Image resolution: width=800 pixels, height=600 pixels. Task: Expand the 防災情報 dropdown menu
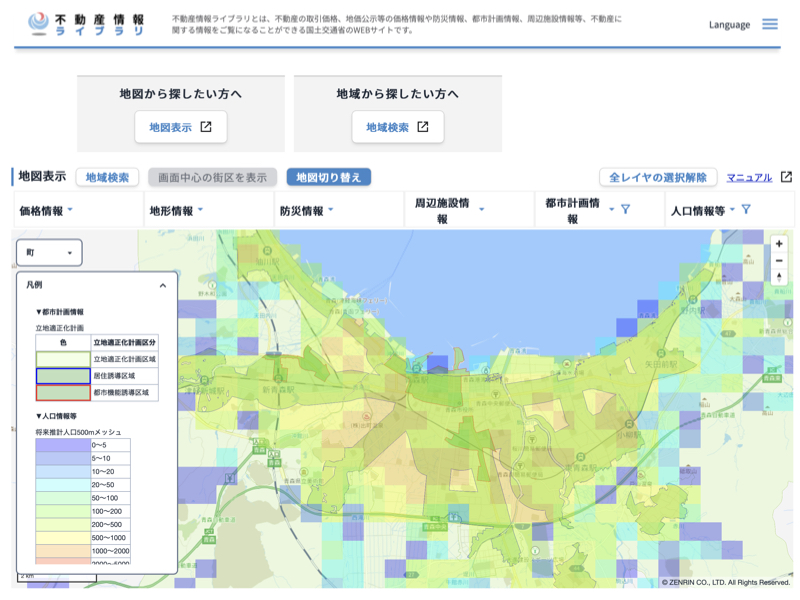point(307,211)
